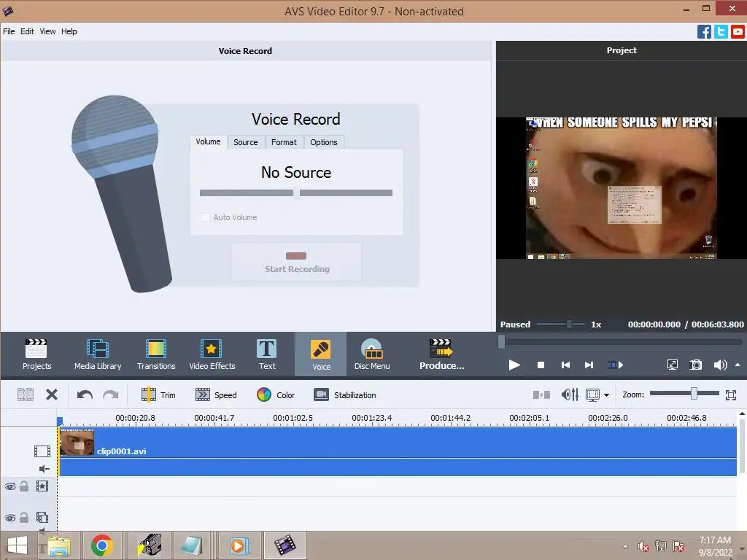Click the main video track film icon
Screen dimensions: 747x560
[42, 451]
